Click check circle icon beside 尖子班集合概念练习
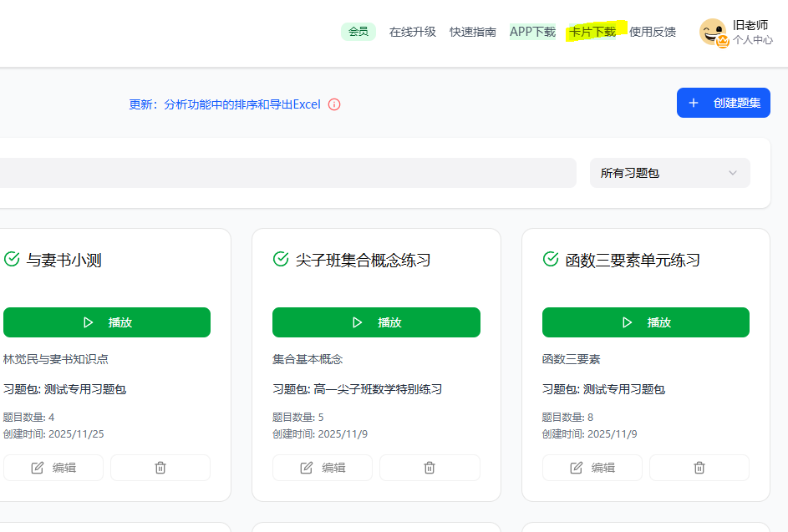The width and height of the screenshot is (788, 532). tap(281, 259)
